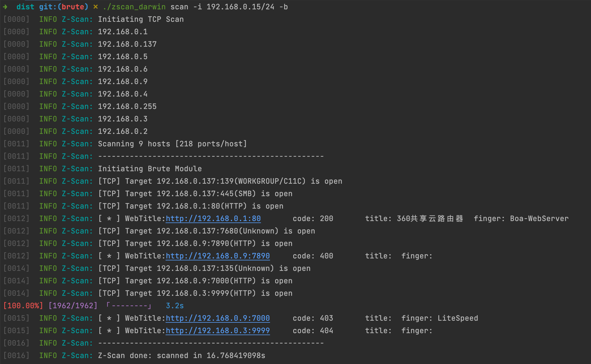Open the link http://192.168.0.9:7890
The width and height of the screenshot is (591, 364).
tap(218, 256)
